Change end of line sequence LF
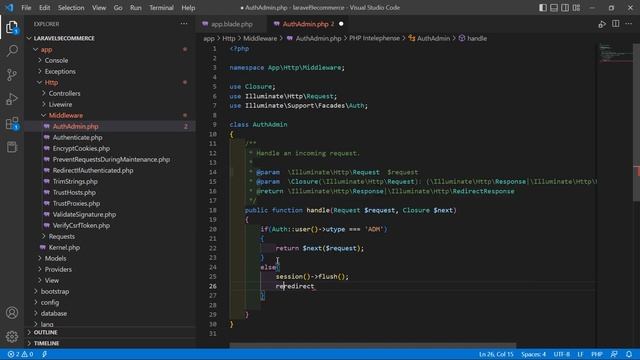The width and height of the screenshot is (640, 360). (580, 354)
